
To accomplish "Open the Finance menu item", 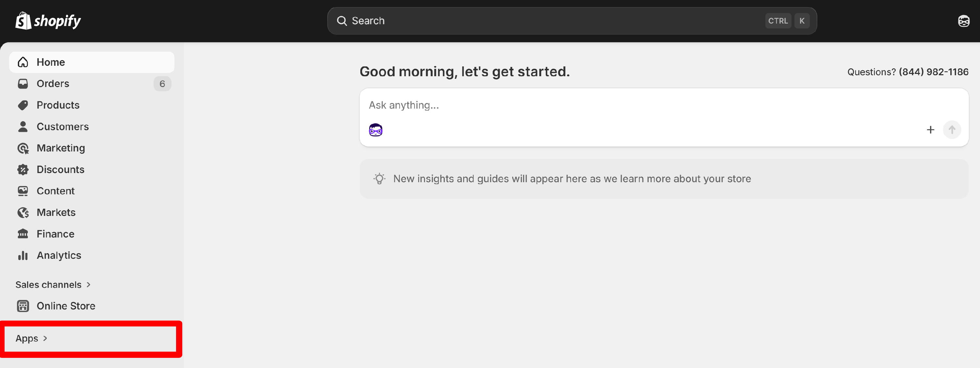I will coord(55,234).
